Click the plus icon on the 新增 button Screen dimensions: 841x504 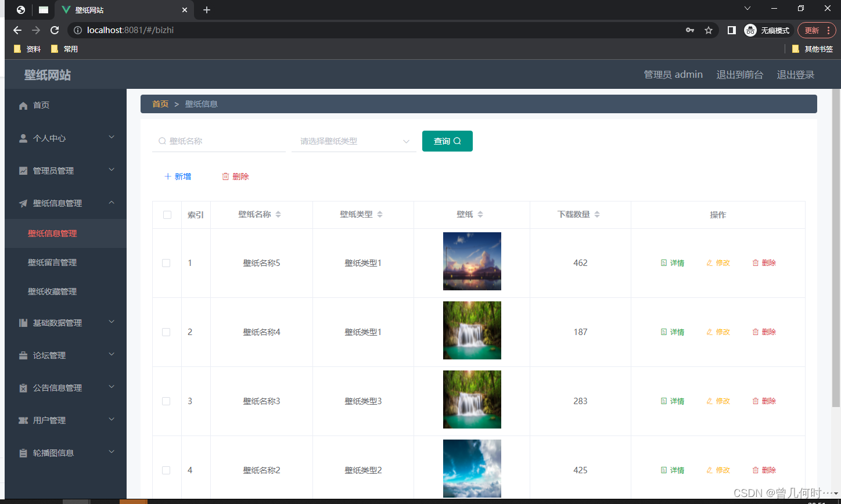[x=167, y=176]
